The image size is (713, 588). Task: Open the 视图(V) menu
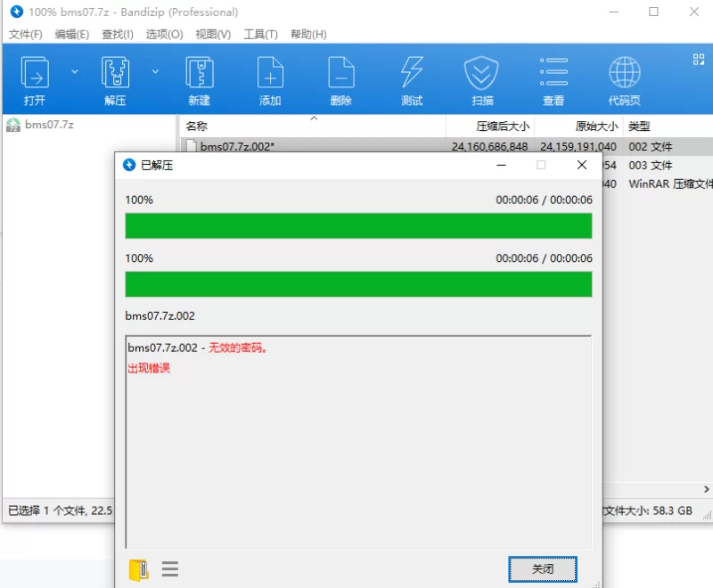[213, 35]
